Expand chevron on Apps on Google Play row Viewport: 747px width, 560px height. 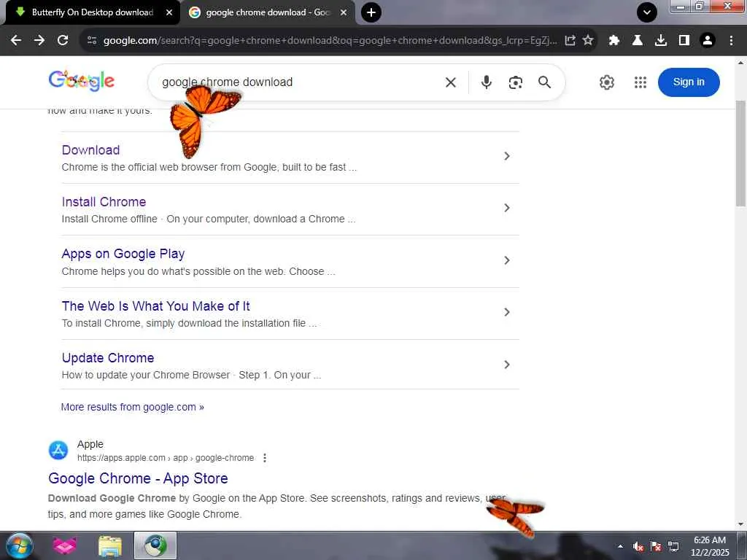coord(507,260)
